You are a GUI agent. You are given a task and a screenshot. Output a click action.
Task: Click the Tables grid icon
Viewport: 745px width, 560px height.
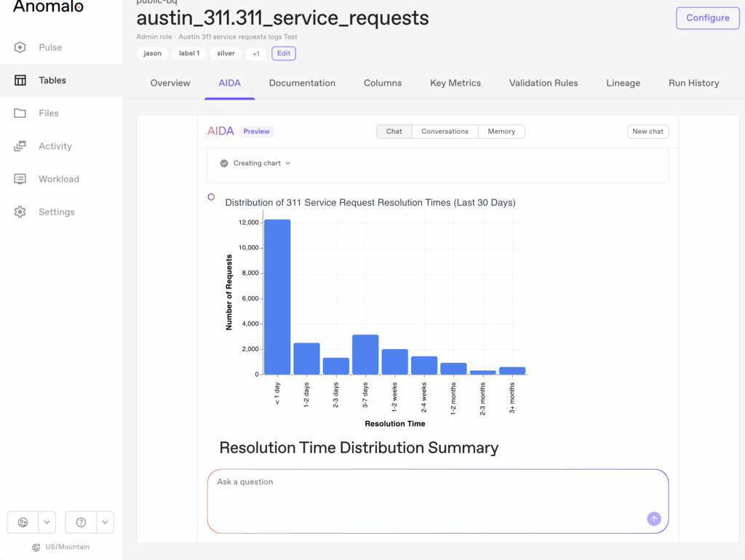[x=20, y=80]
